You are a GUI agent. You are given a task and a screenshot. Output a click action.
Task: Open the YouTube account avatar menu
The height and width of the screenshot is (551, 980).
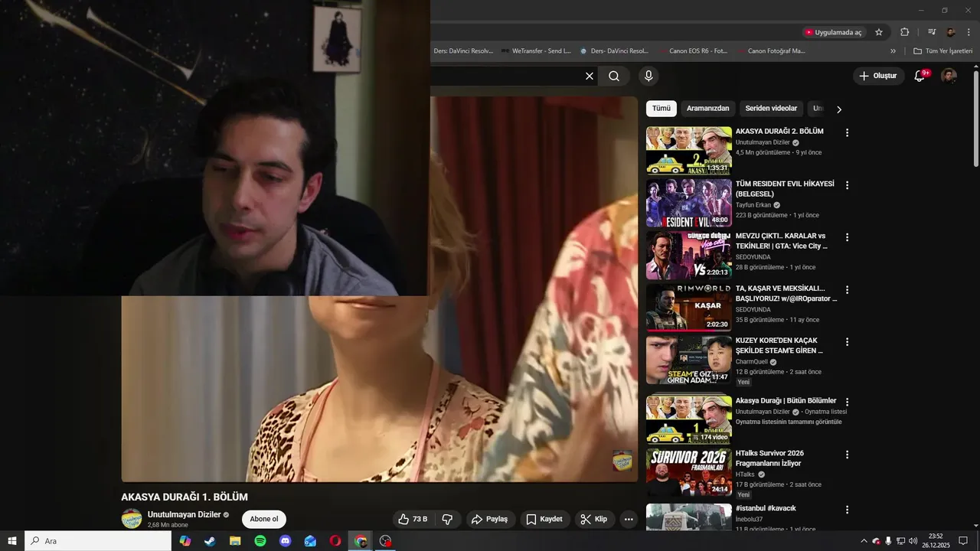pyautogui.click(x=949, y=76)
